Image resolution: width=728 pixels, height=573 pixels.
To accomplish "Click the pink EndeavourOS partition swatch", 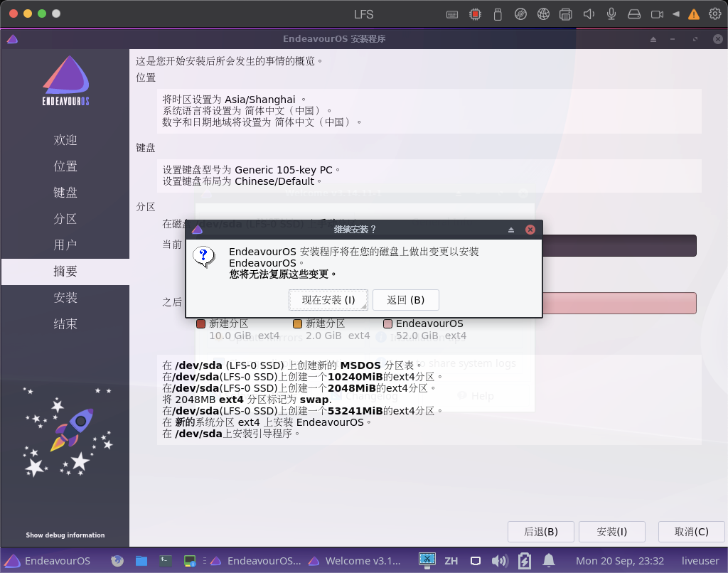I will click(x=387, y=323).
